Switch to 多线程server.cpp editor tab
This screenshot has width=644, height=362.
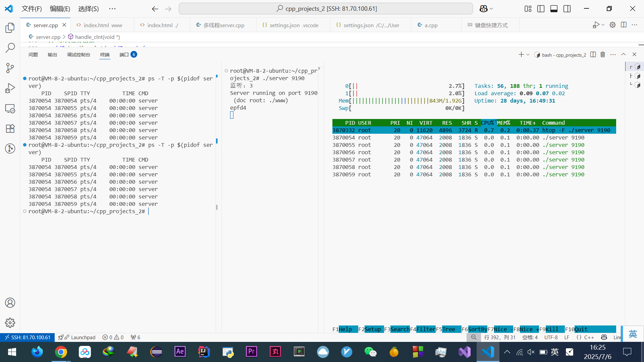tap(223, 25)
